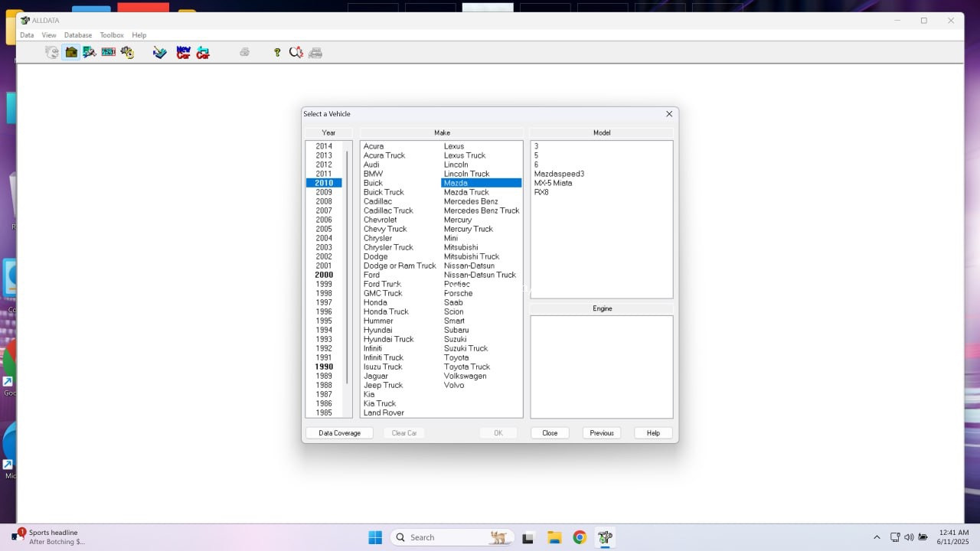Click the Previous button
The image size is (980, 551).
coord(602,433)
